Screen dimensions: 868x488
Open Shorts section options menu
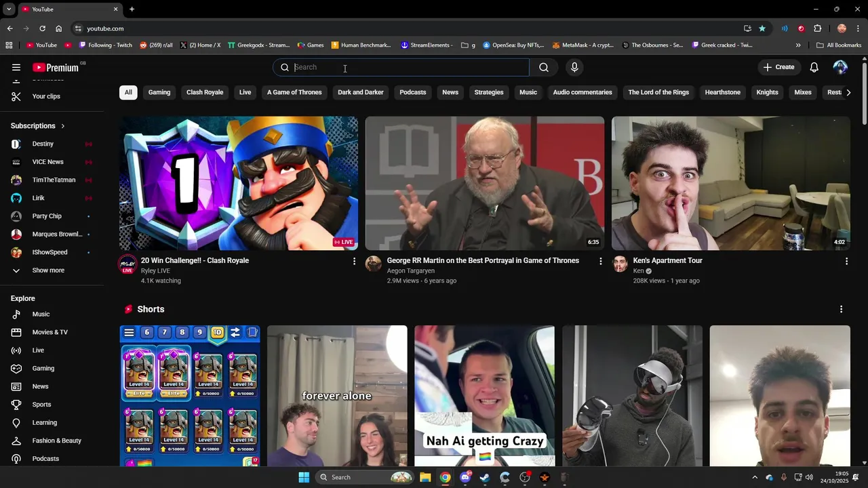pos(842,309)
